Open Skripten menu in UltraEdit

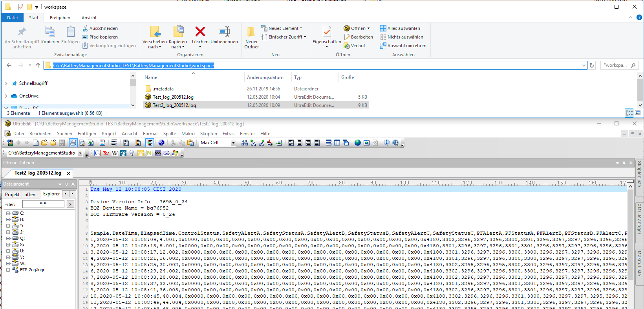pos(209,134)
